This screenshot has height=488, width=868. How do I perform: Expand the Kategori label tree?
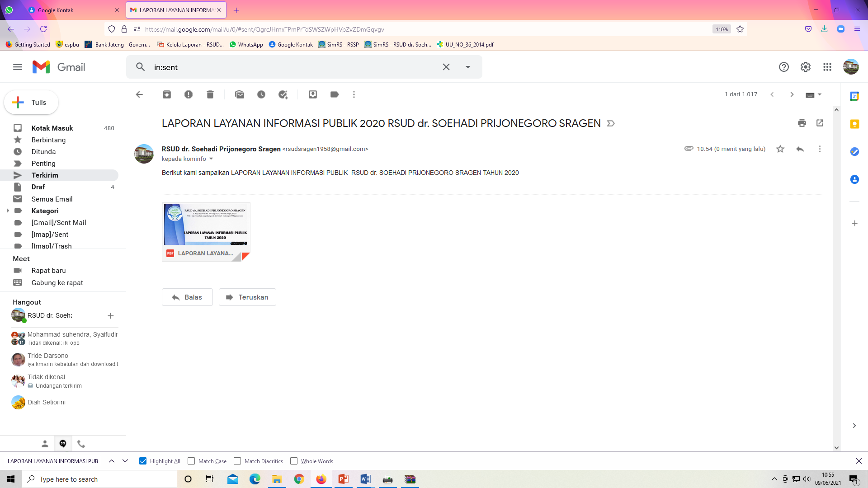point(8,211)
